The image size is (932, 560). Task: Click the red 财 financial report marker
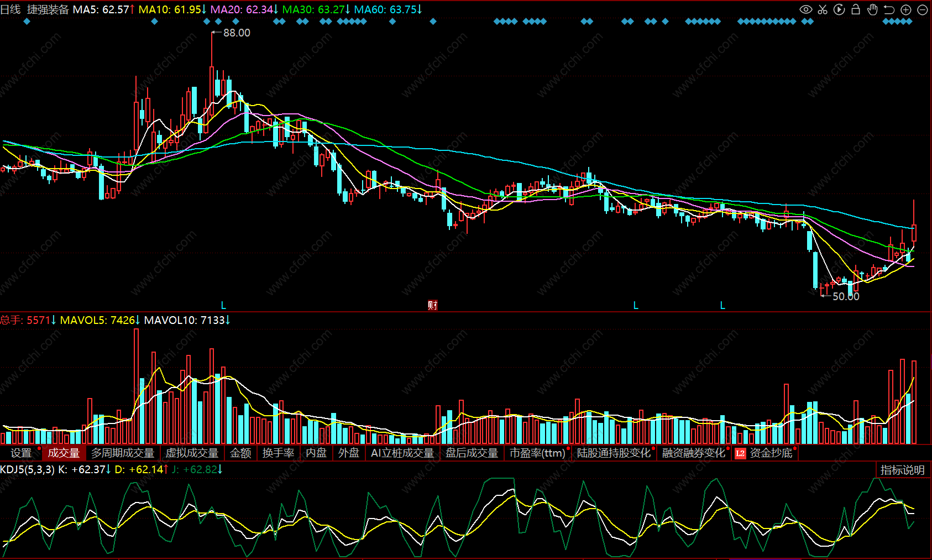click(x=432, y=305)
